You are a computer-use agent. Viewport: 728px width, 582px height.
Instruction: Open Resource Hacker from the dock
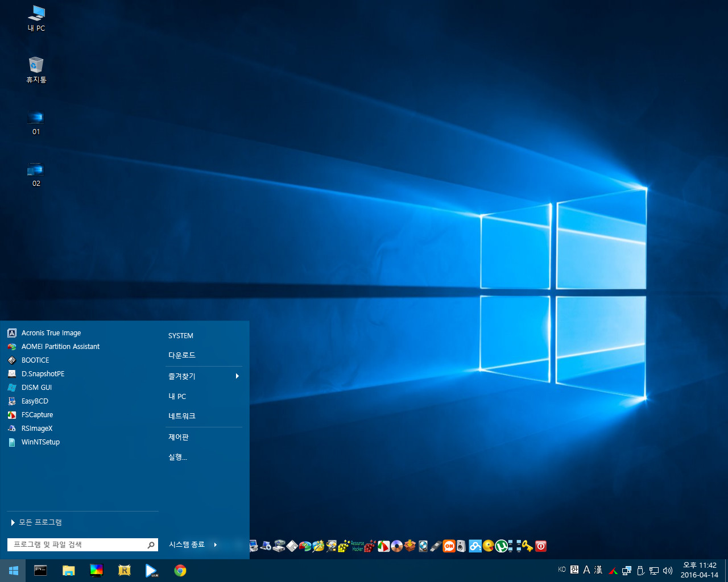point(357,546)
